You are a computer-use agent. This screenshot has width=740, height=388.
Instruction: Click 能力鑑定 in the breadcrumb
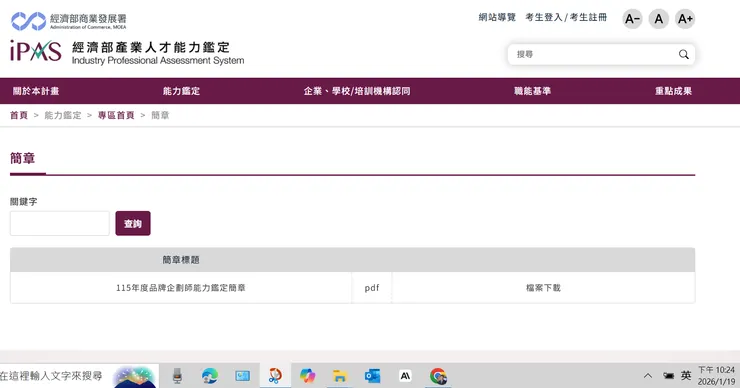point(63,115)
